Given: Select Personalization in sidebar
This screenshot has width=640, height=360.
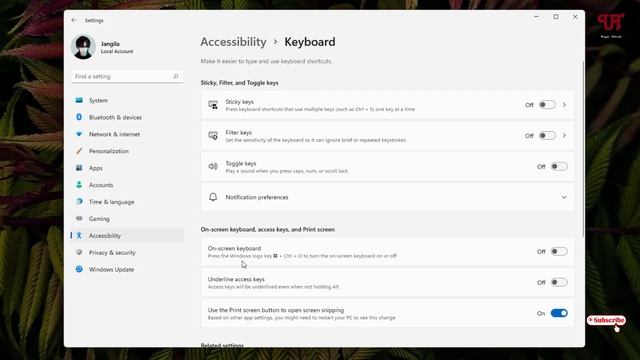Looking at the screenshot, I should click(x=127, y=151).
